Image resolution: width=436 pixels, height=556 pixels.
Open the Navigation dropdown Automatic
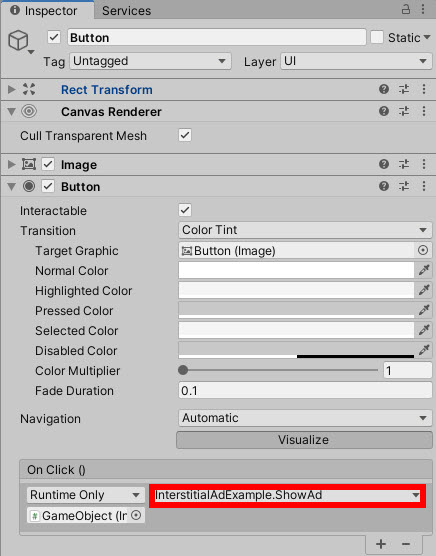305,418
